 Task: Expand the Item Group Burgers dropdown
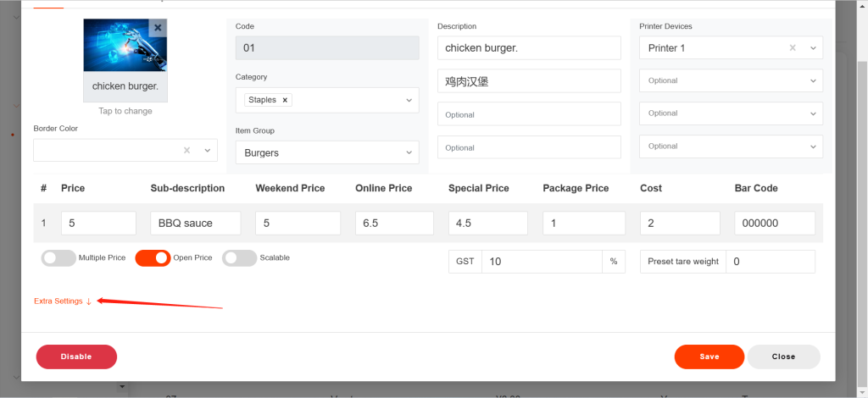tap(409, 153)
